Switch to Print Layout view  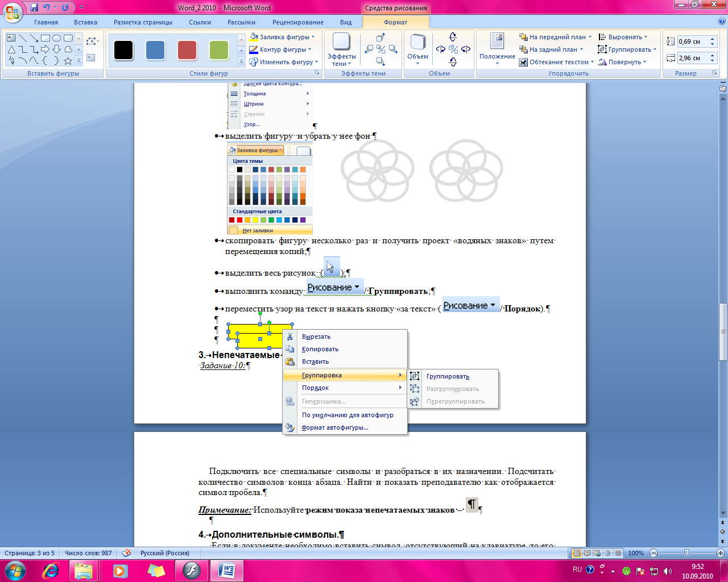pyautogui.click(x=577, y=553)
